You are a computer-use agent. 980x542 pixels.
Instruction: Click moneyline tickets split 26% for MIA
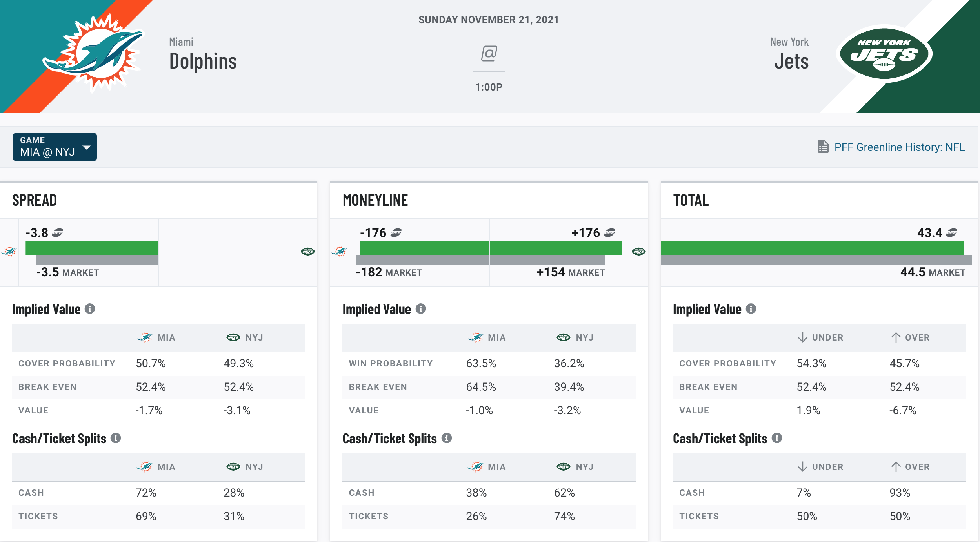476,516
